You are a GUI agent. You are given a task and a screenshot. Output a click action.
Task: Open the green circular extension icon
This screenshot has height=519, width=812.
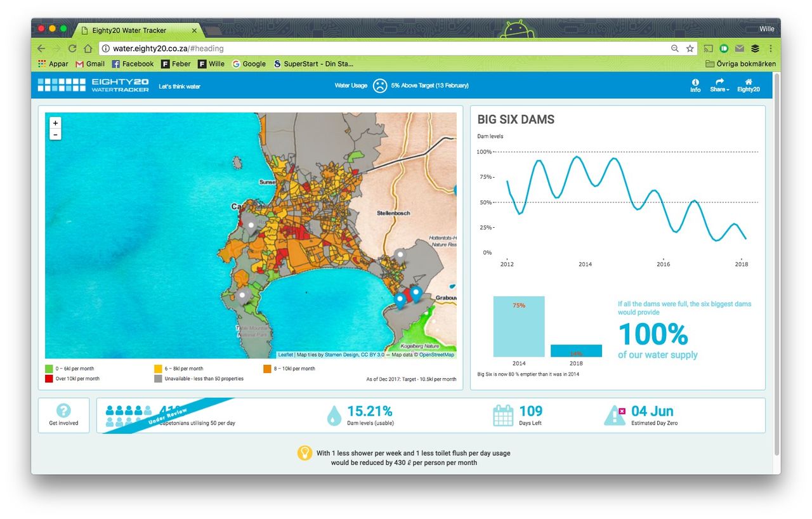724,48
